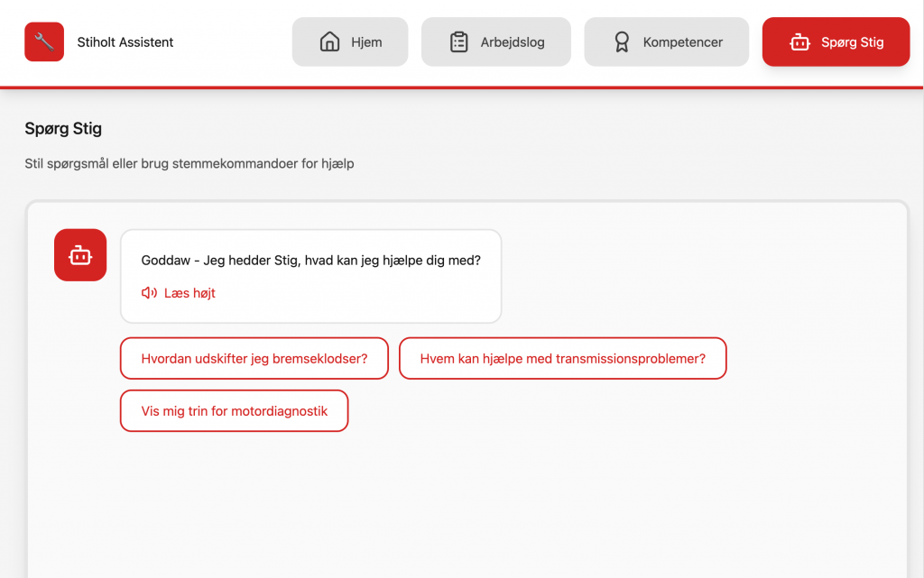The height and width of the screenshot is (578, 924).
Task: Open the Arbejdslog tab label
Action: 512,42
